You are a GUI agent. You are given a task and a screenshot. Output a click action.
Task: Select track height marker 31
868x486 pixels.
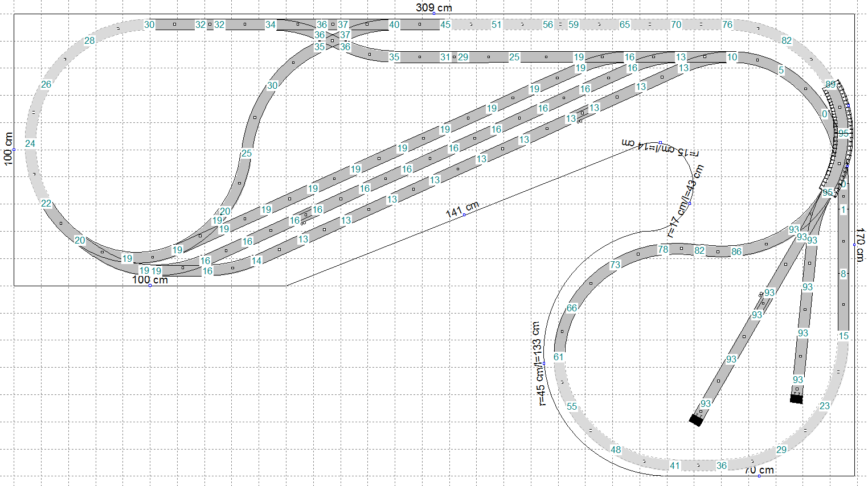[445, 57]
